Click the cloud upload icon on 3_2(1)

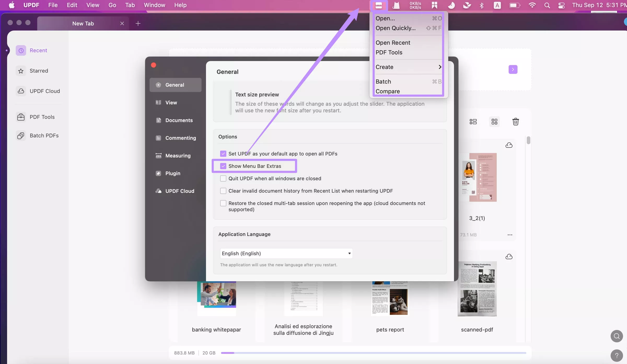[x=509, y=145]
